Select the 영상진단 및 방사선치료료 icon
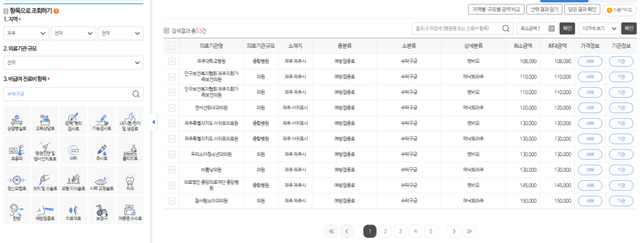The height and width of the screenshot is (243, 644). [45, 150]
